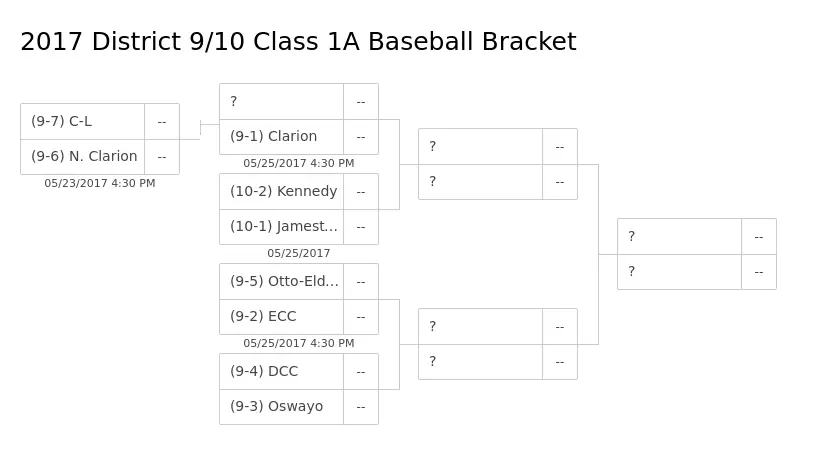This screenshot has height=473, width=840.
Task: Click the unknown team slot above Clarion
Action: click(x=281, y=102)
